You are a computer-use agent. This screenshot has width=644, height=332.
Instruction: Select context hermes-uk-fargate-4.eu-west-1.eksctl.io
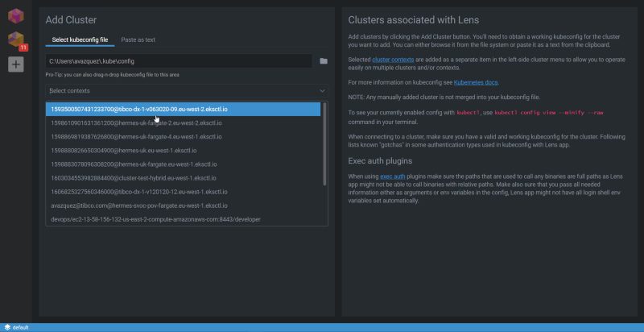[x=183, y=137]
